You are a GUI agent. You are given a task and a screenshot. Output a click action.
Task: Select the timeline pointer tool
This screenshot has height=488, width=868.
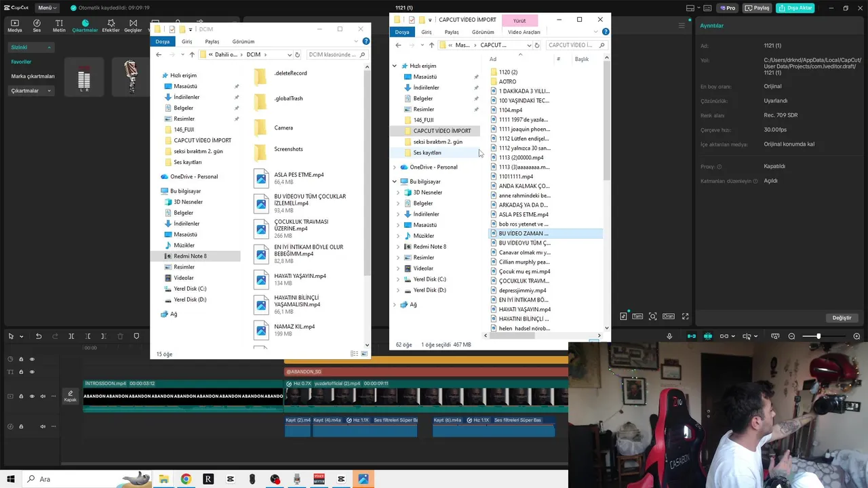pyautogui.click(x=11, y=336)
